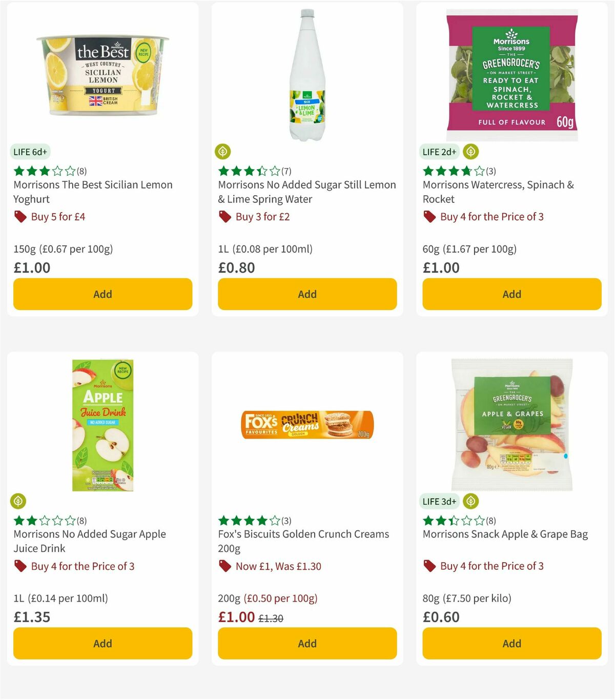Image resolution: width=615 pixels, height=700 pixels.
Task: Click the green leaf icon next to LIFE 2d+ badge
Action: tap(470, 152)
